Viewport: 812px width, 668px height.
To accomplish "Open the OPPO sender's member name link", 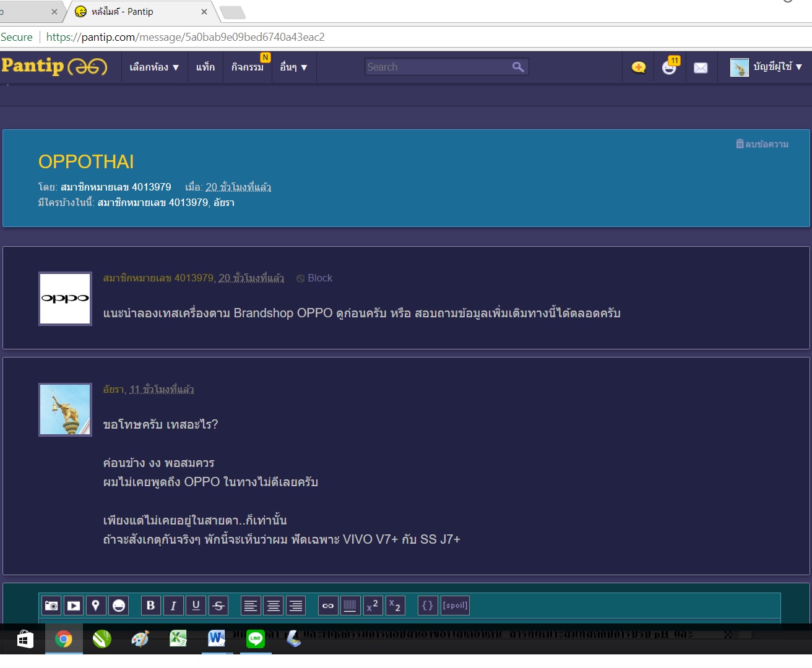I will (158, 278).
